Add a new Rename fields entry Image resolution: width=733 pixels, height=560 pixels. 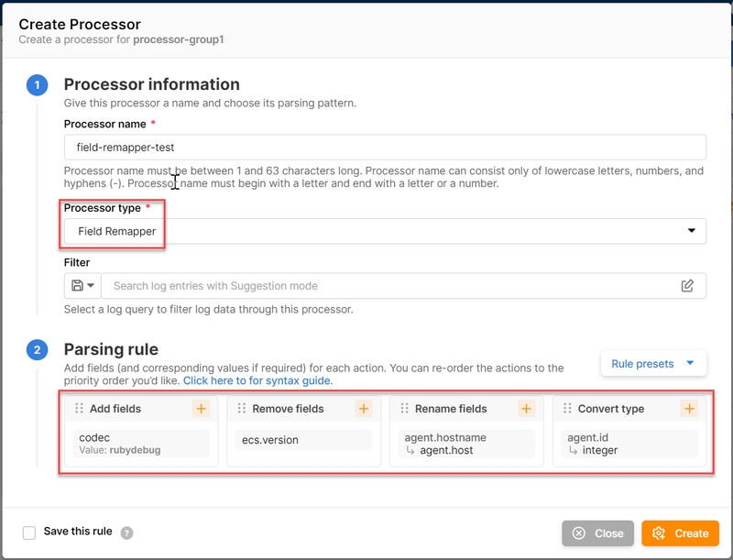tap(526, 409)
